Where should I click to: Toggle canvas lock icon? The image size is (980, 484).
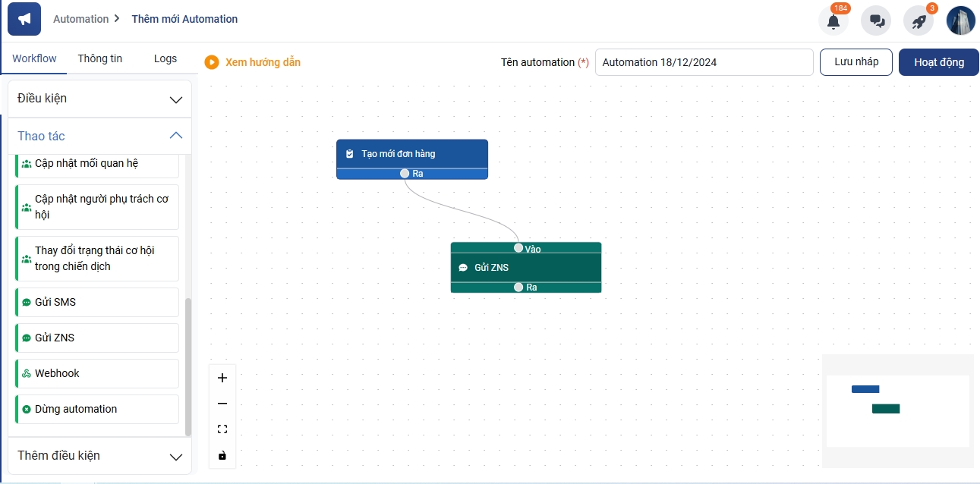(222, 455)
